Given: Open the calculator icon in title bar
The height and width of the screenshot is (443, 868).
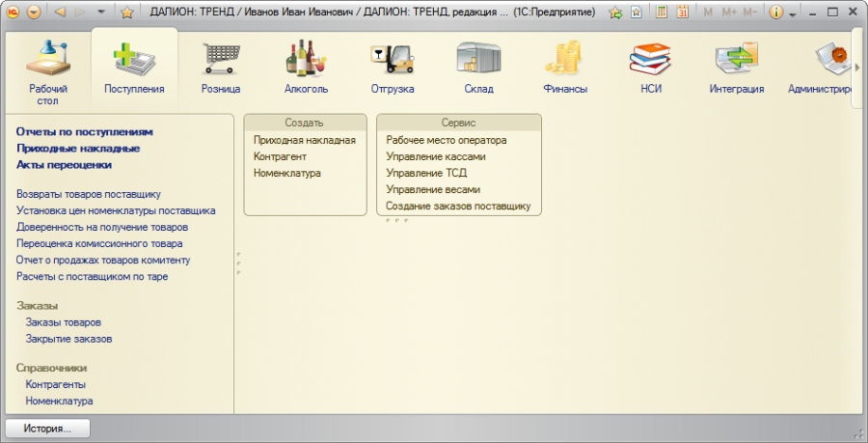Looking at the screenshot, I should pos(661,12).
